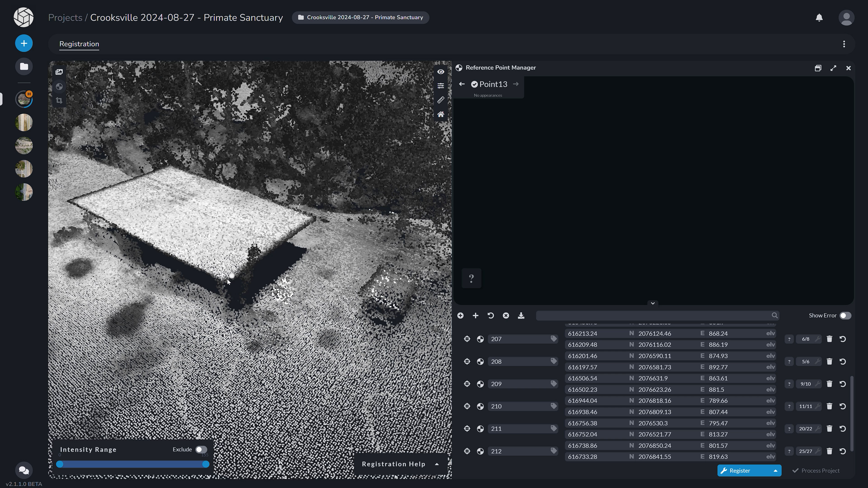Click the reference target icon in viewer toolbar
The width and height of the screenshot is (868, 488).
pyautogui.click(x=59, y=87)
